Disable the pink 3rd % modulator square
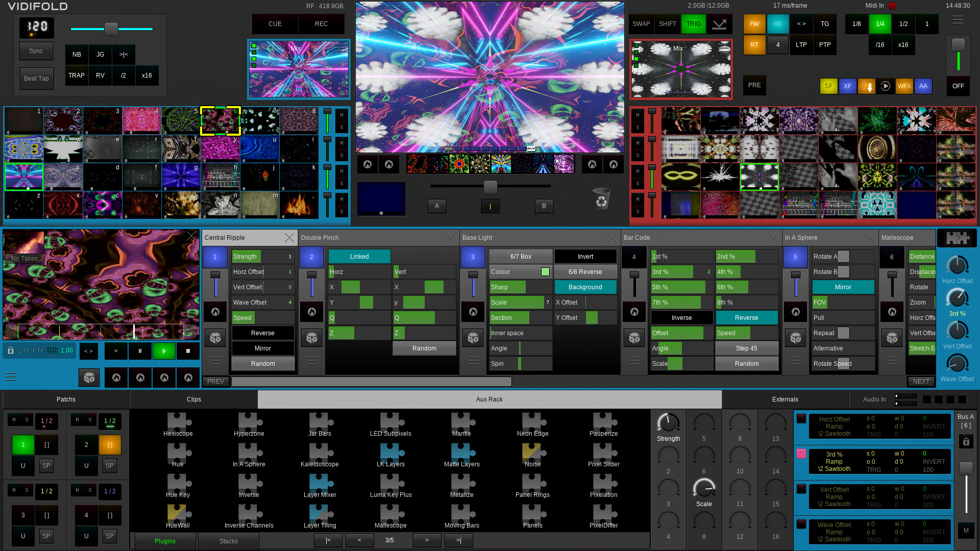The image size is (980, 551). tap(801, 454)
